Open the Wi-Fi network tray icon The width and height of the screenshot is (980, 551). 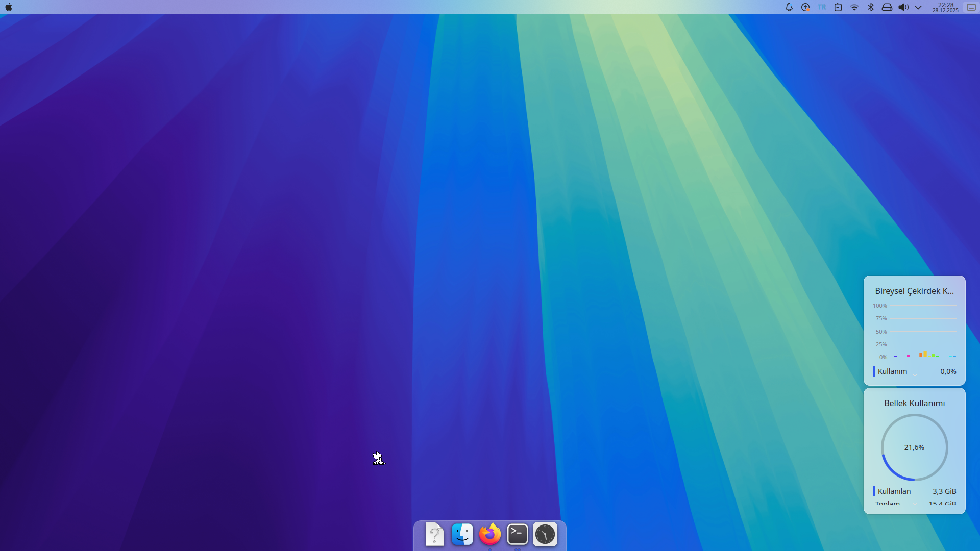[x=854, y=7]
